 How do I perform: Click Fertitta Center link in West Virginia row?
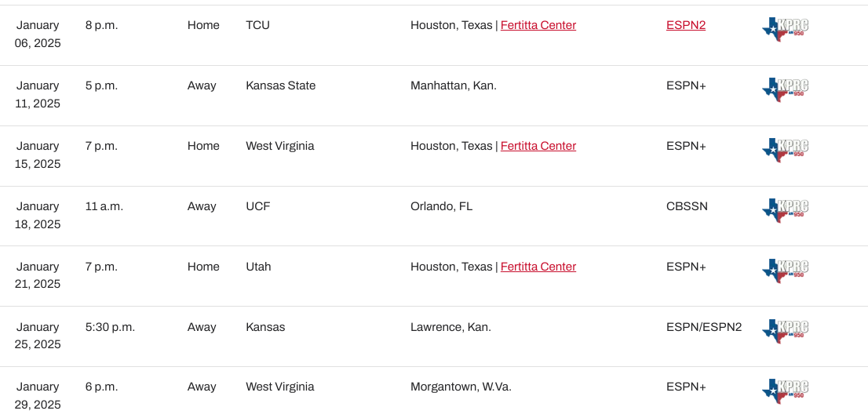(x=538, y=146)
